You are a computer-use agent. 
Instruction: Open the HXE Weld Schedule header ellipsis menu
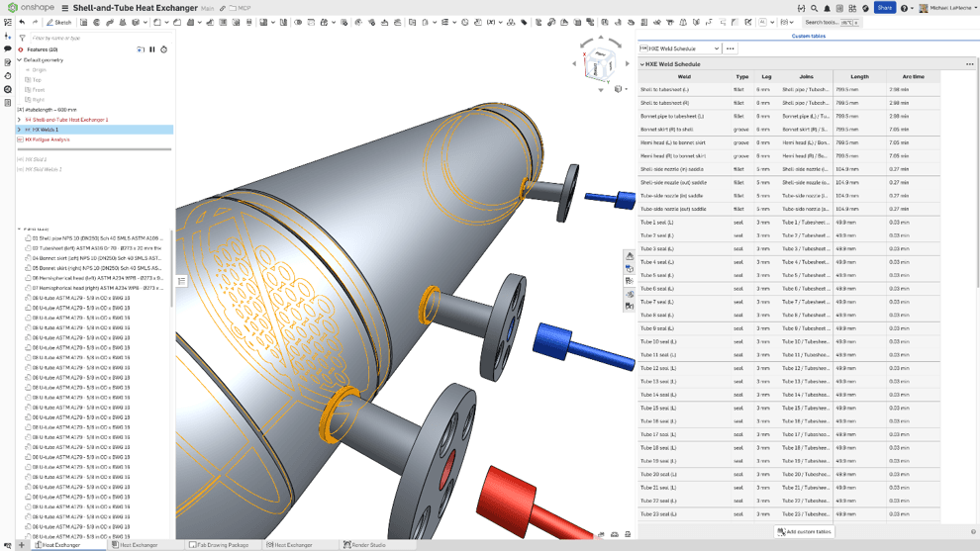(x=969, y=64)
